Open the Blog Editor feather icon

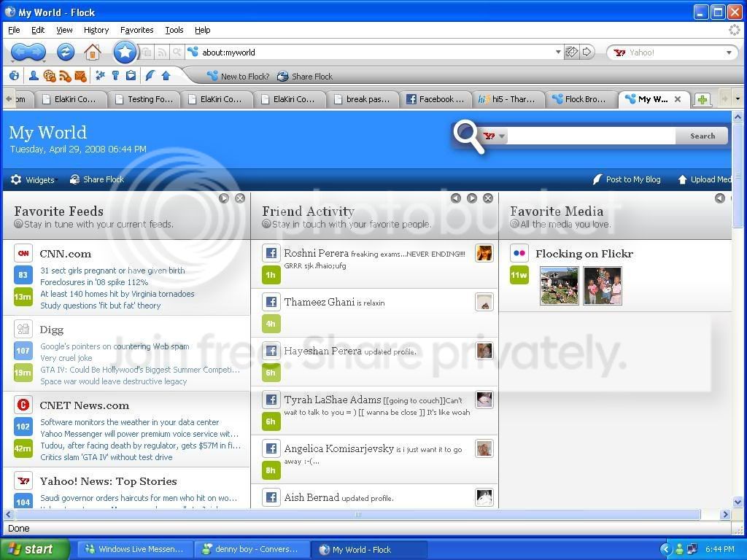click(x=150, y=76)
